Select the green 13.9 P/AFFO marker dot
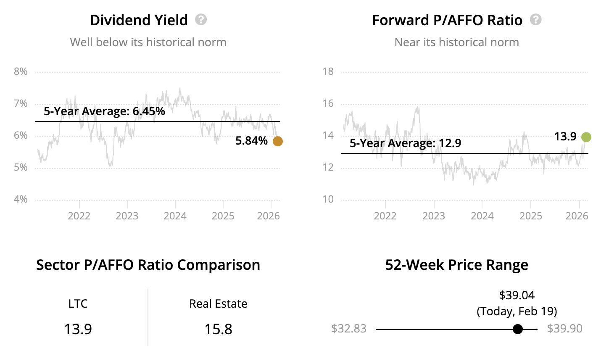 (586, 137)
